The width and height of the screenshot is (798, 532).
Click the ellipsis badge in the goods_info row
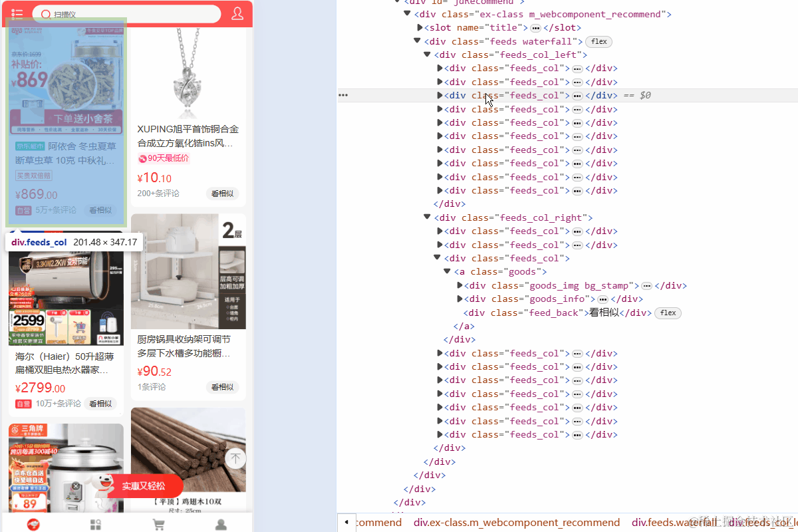(x=603, y=299)
